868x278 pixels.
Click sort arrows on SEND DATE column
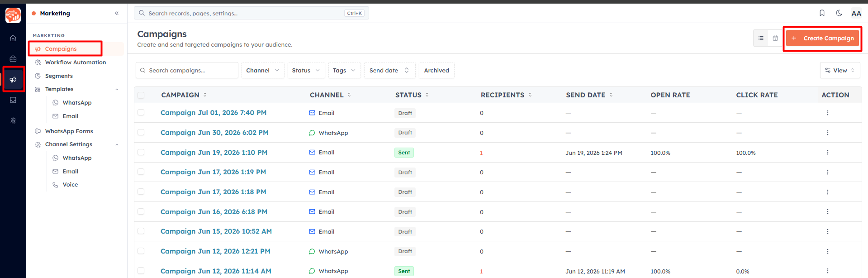pos(611,95)
